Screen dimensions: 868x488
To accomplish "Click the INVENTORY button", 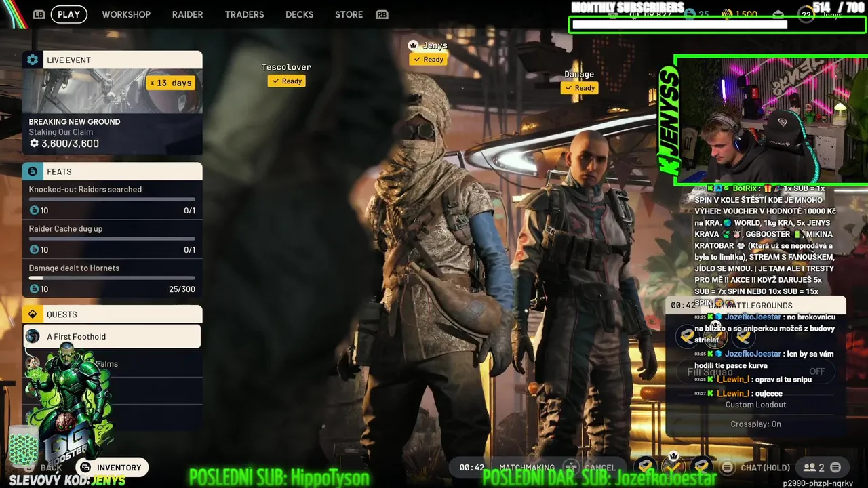I will (x=112, y=468).
